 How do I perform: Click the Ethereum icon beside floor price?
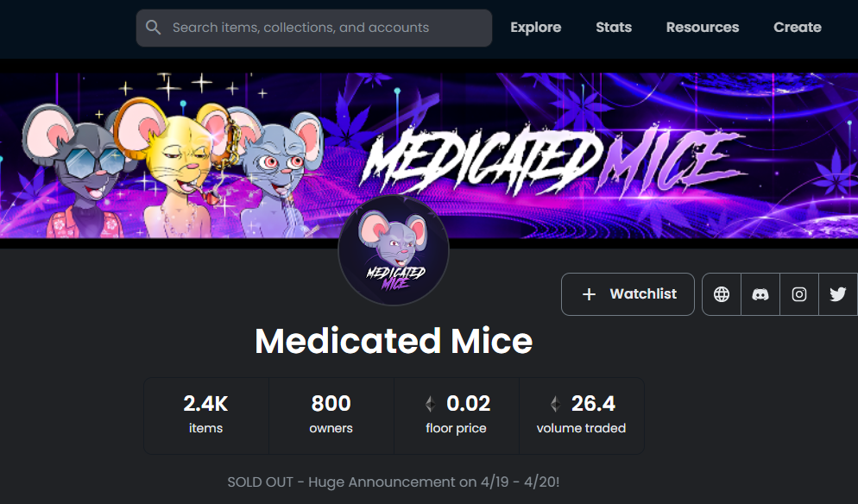coord(430,403)
